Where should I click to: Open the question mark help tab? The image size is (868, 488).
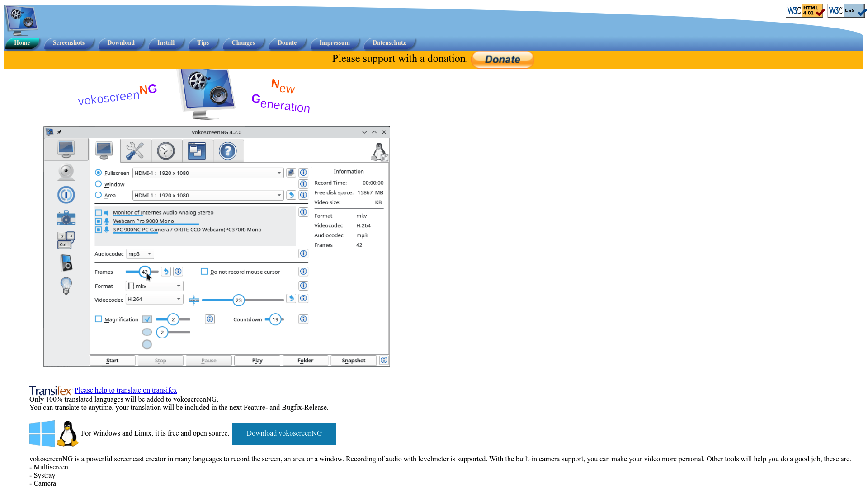pos(228,151)
